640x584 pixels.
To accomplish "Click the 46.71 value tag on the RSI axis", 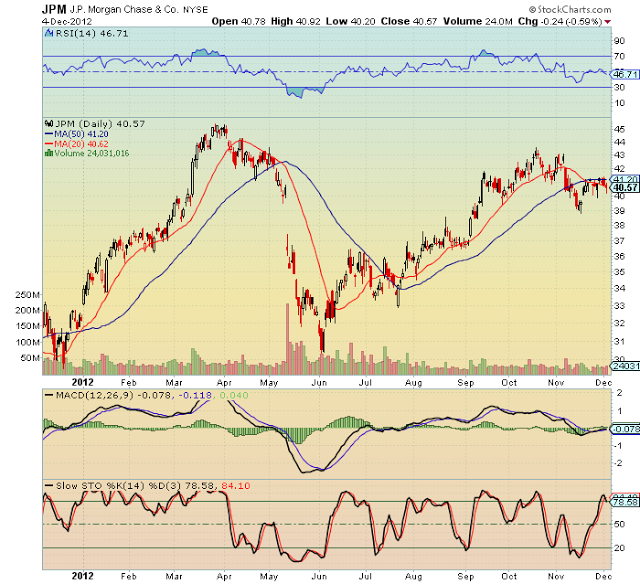I will click(625, 74).
